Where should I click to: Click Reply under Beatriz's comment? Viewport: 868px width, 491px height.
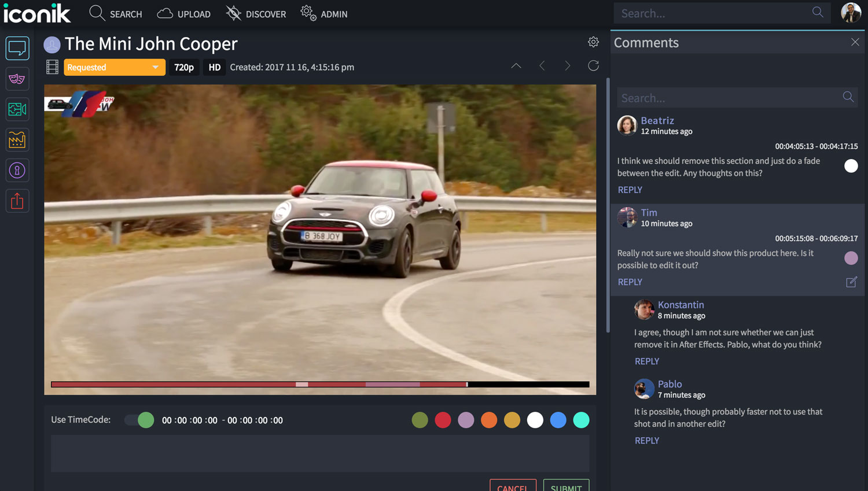630,190
